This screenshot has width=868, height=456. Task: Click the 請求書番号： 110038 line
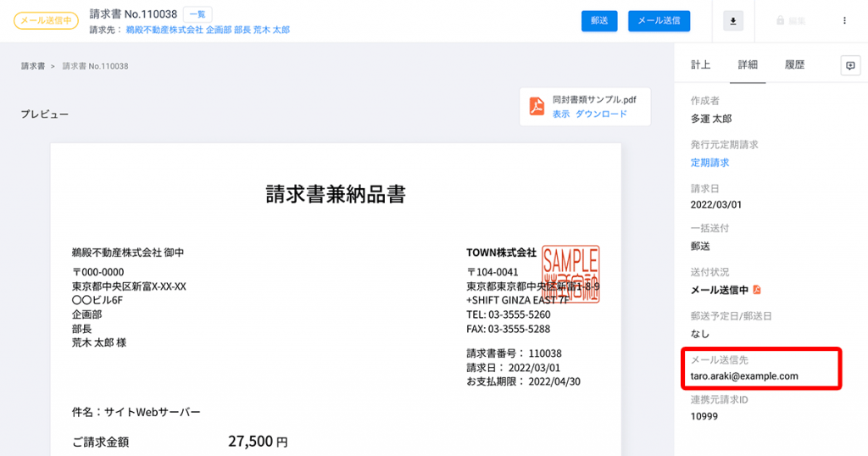pyautogui.click(x=514, y=353)
